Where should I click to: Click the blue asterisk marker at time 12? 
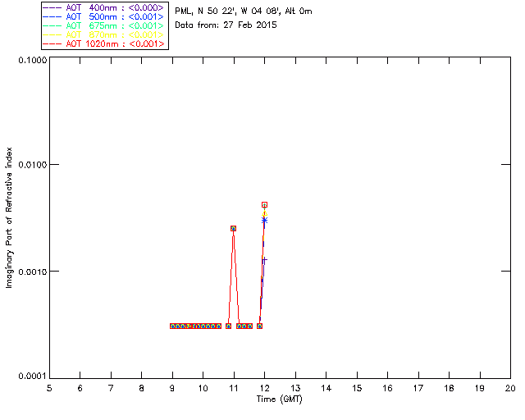click(264, 221)
